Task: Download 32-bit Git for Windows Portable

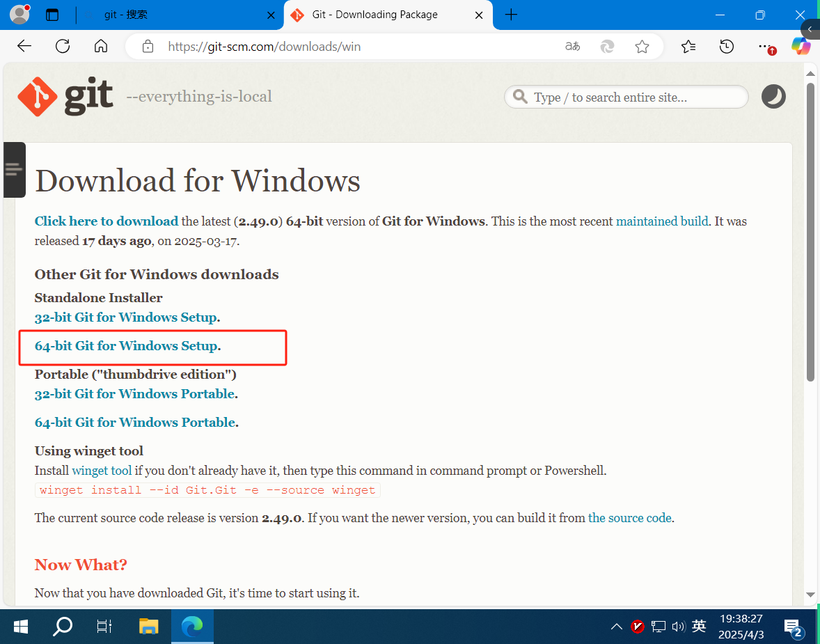Action: [134, 394]
